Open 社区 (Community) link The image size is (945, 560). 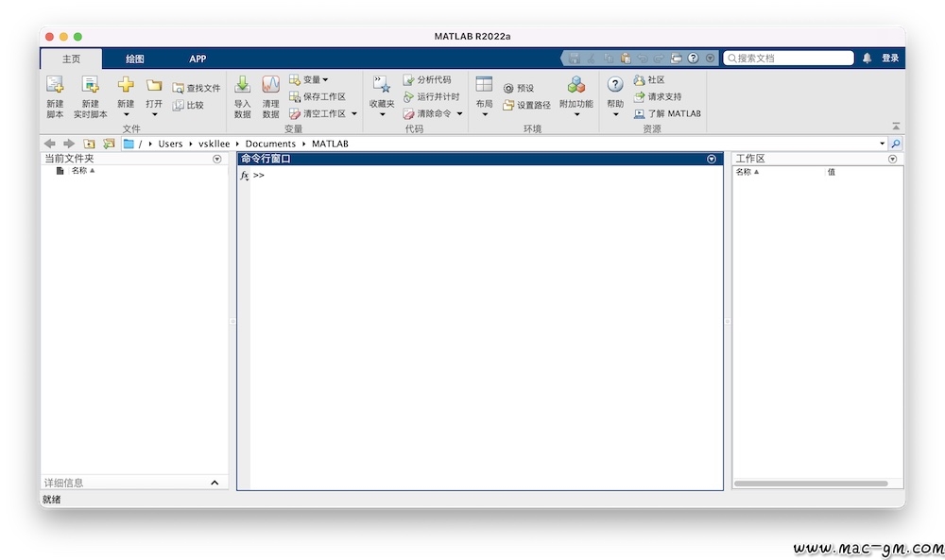tap(649, 79)
